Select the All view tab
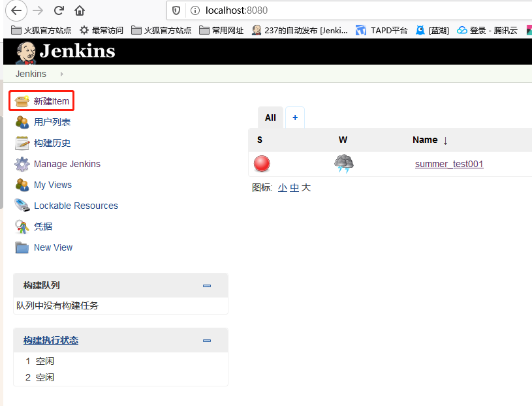Screen dimensions: 532x406 [270, 117]
